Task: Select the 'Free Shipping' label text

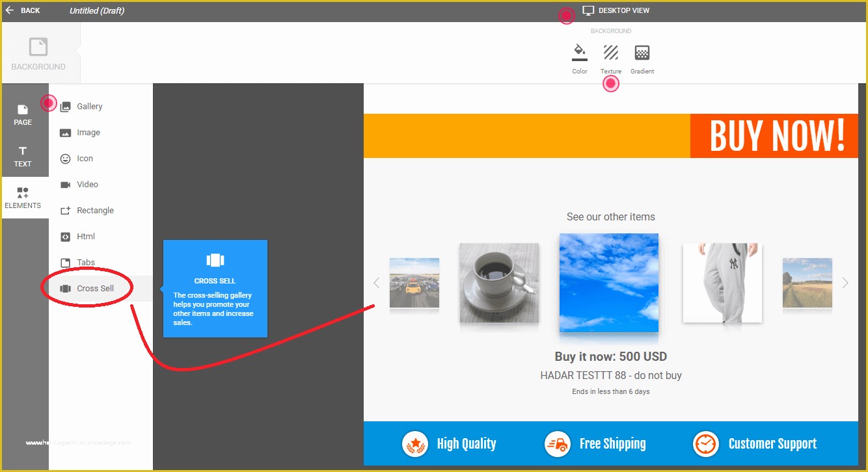Action: pos(613,444)
